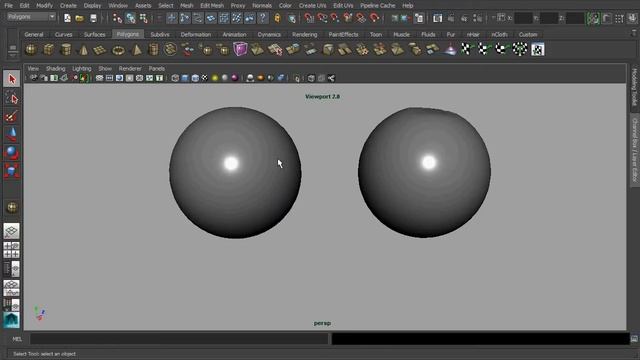
Task: Click the Lock selection padlock icon
Action: point(278,18)
